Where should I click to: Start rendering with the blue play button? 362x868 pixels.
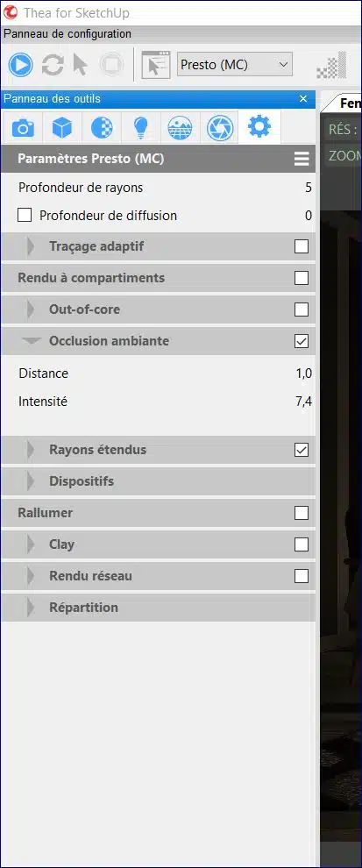[x=20, y=66]
